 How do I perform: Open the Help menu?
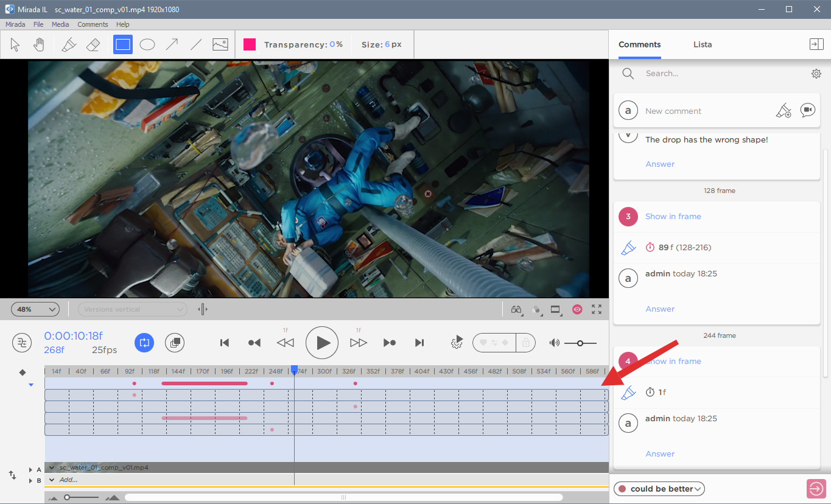pos(122,24)
